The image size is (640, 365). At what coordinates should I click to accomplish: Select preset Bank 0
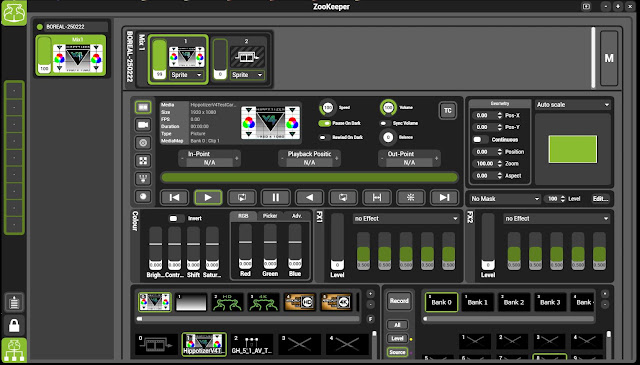441,303
